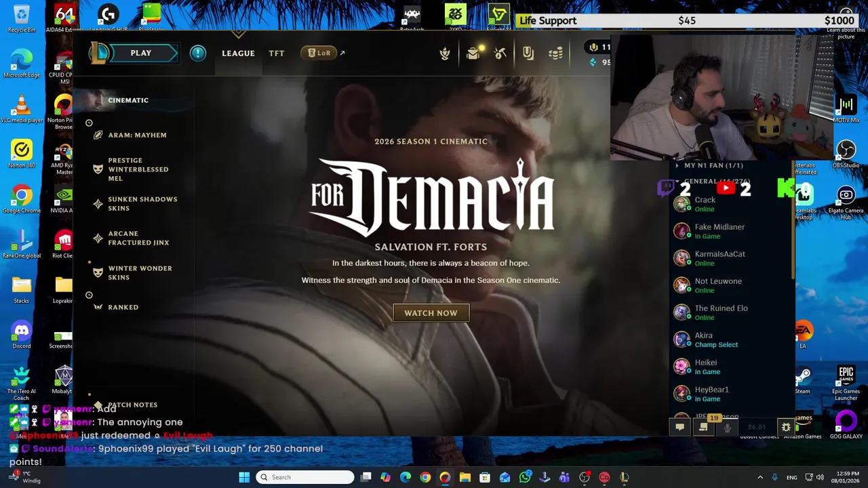
Task: Open the League client taskbar icon
Action: (624, 477)
